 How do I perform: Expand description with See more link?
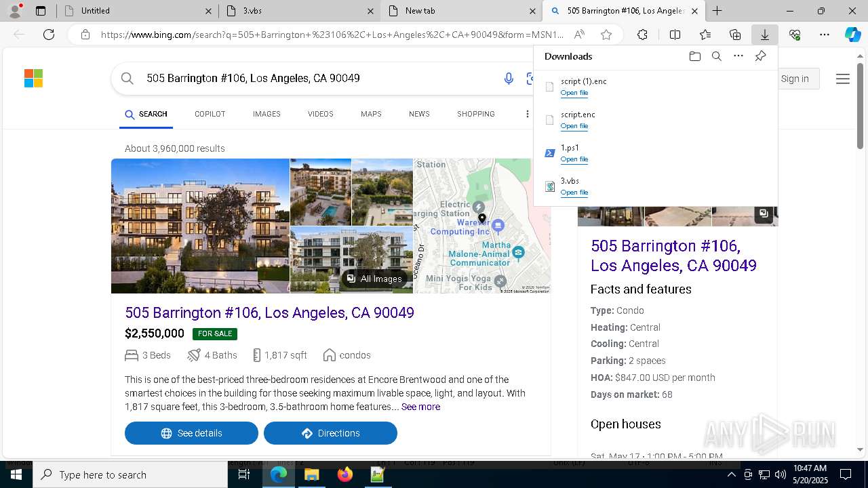point(420,407)
